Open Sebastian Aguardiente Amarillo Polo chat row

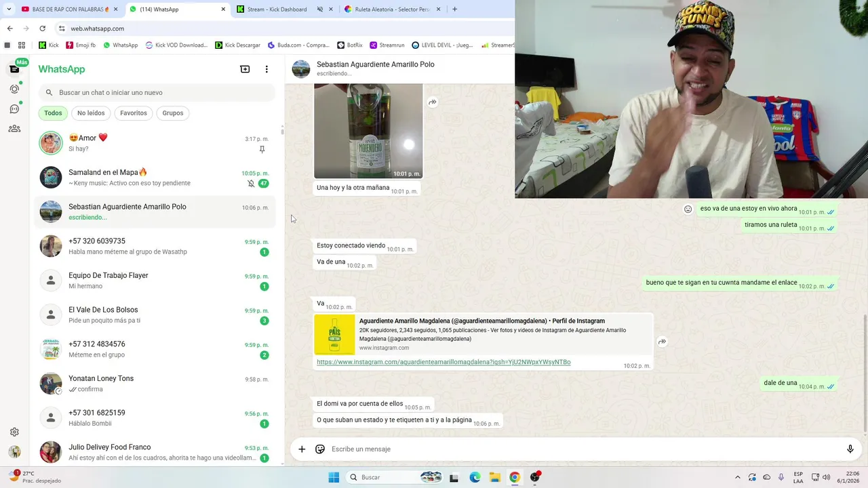tap(155, 211)
